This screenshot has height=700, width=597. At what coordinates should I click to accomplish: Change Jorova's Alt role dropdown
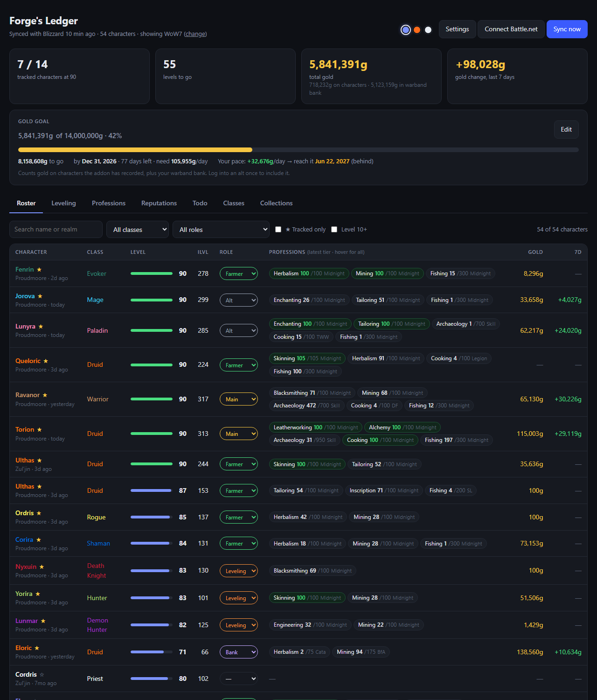pyautogui.click(x=239, y=300)
